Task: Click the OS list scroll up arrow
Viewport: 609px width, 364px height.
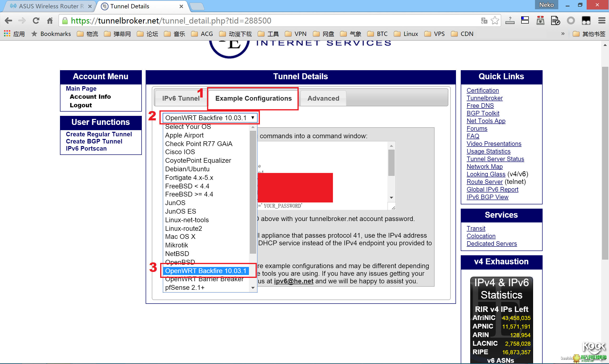Action: pyautogui.click(x=253, y=128)
